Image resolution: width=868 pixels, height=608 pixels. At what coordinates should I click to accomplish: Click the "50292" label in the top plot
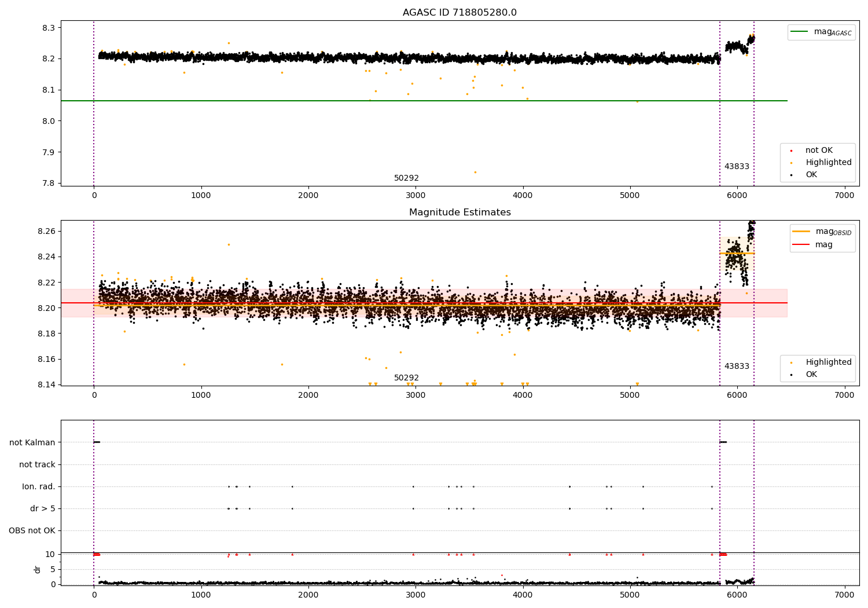click(x=406, y=178)
